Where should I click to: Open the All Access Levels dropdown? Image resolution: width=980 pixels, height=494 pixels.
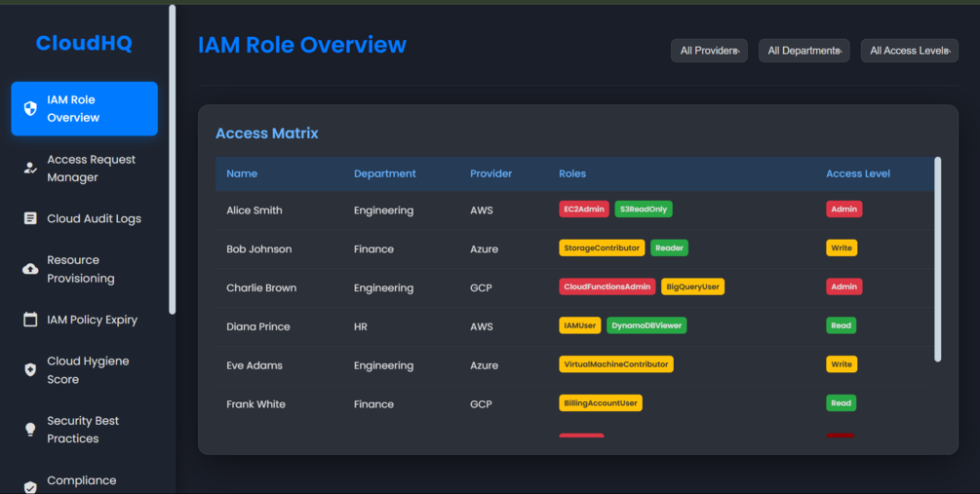[x=910, y=51]
